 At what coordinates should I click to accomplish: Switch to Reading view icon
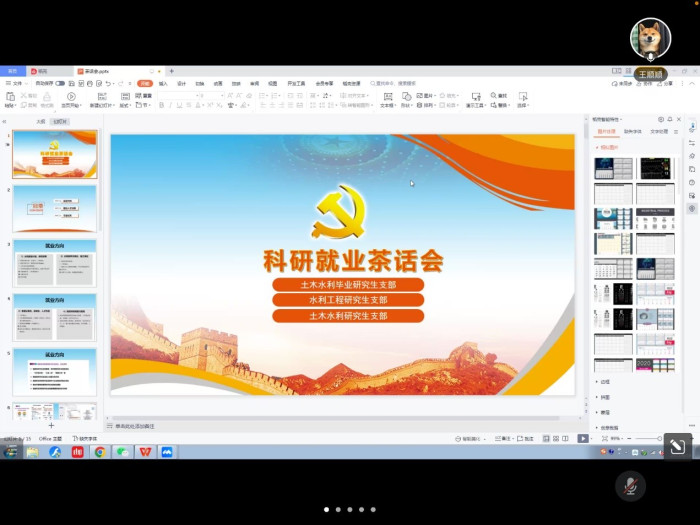pyautogui.click(x=565, y=439)
